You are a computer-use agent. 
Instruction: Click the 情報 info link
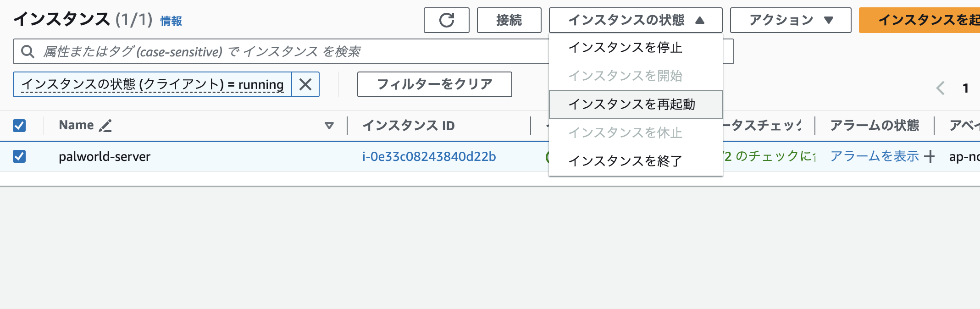(171, 21)
